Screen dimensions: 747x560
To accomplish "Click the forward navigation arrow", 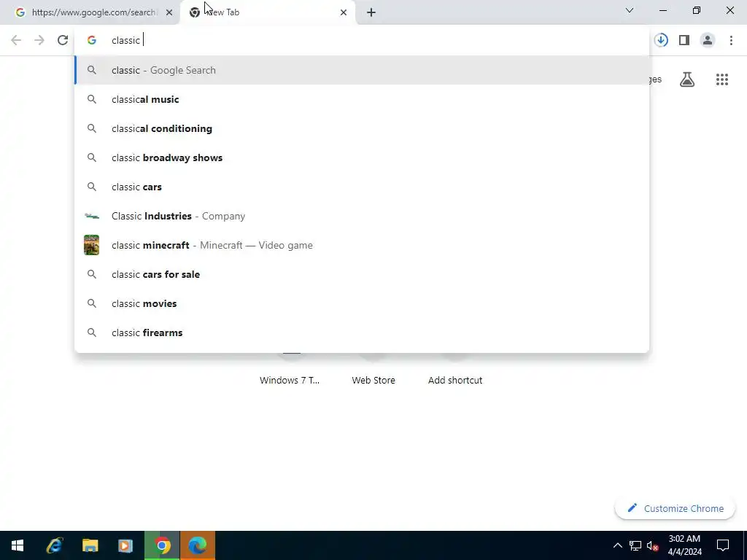I will tap(39, 40).
